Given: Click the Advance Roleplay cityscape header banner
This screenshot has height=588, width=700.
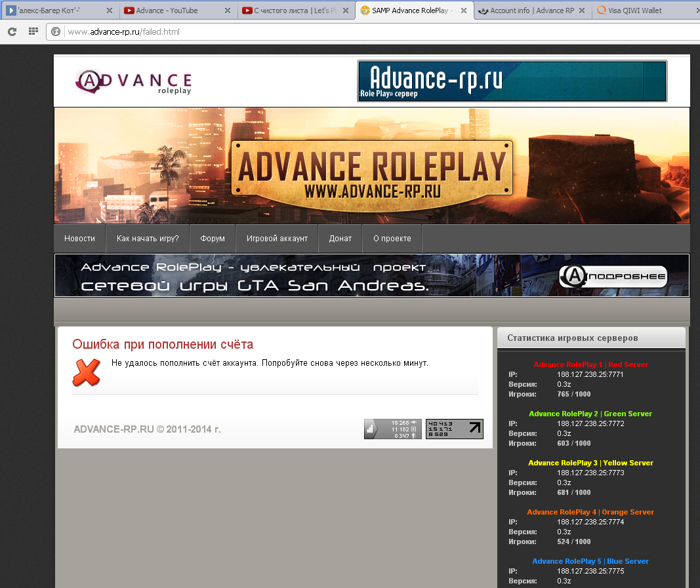Looking at the screenshot, I should click(372, 165).
